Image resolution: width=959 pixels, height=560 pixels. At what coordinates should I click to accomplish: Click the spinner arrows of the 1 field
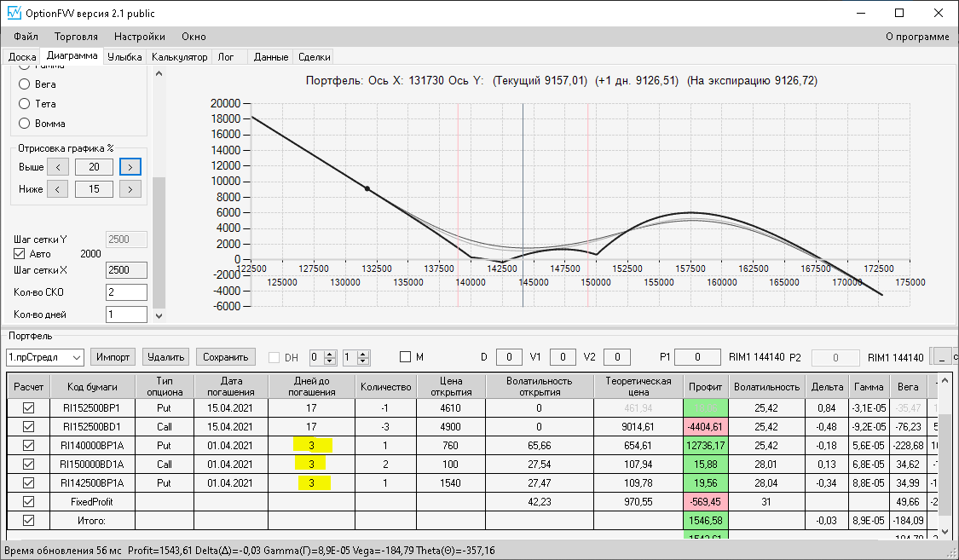pos(363,358)
